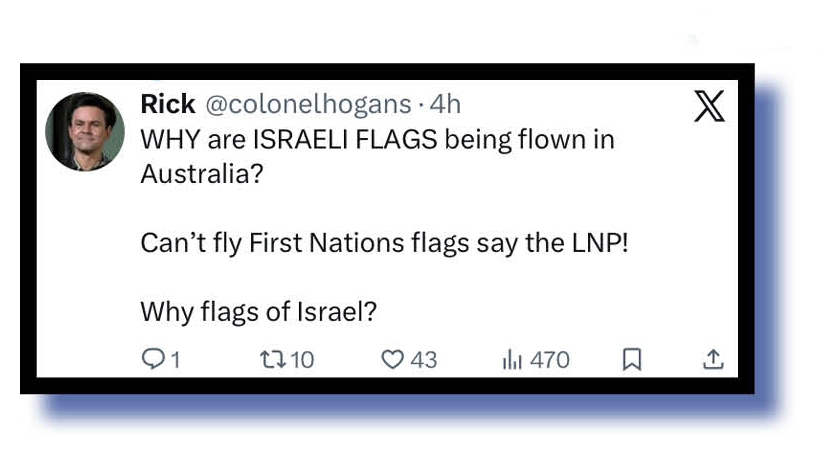Open tweet analytics via the bar chart icon
This screenshot has width=824, height=473.
511,360
